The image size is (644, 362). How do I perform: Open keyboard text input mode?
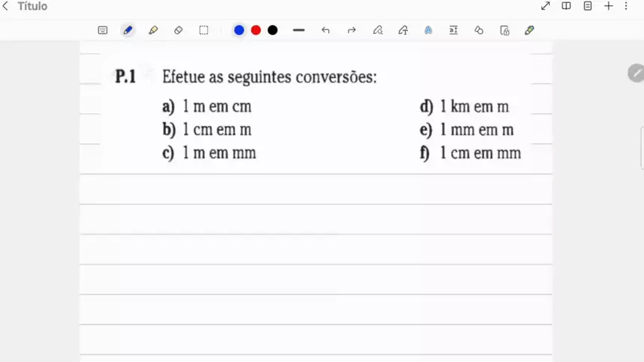pyautogui.click(x=103, y=30)
